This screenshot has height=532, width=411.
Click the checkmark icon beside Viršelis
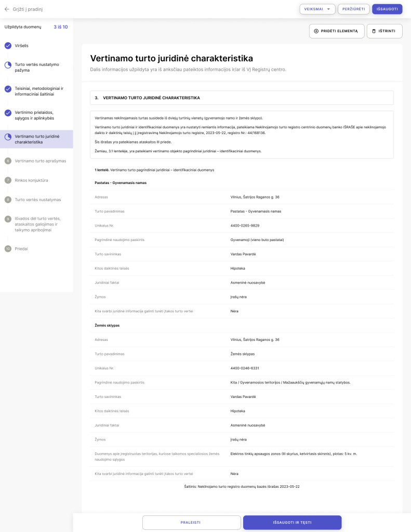8,46
